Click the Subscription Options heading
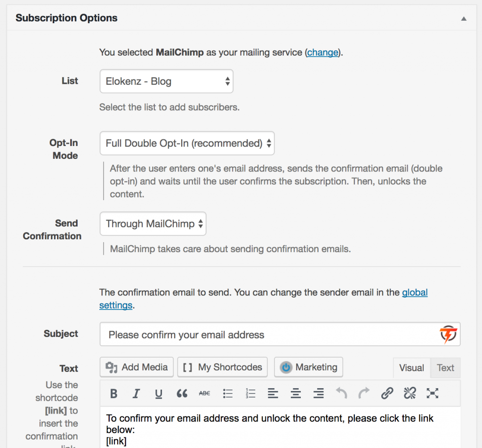The image size is (482, 448). [x=66, y=18]
